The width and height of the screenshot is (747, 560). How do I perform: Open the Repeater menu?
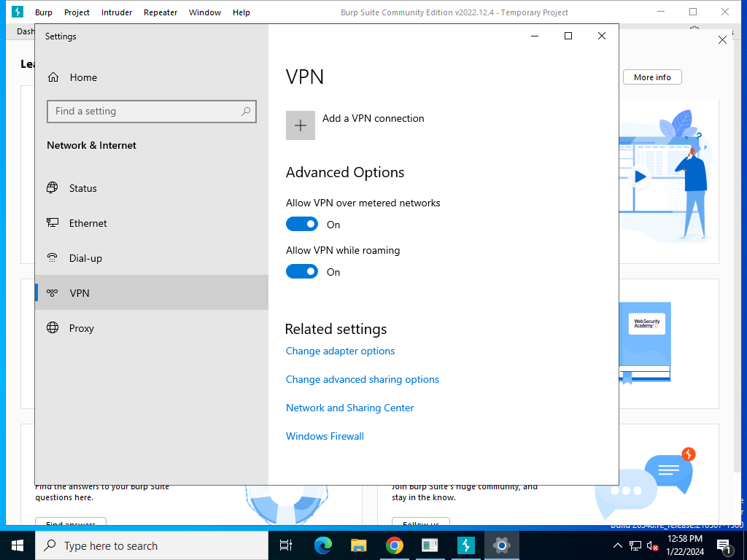click(160, 12)
